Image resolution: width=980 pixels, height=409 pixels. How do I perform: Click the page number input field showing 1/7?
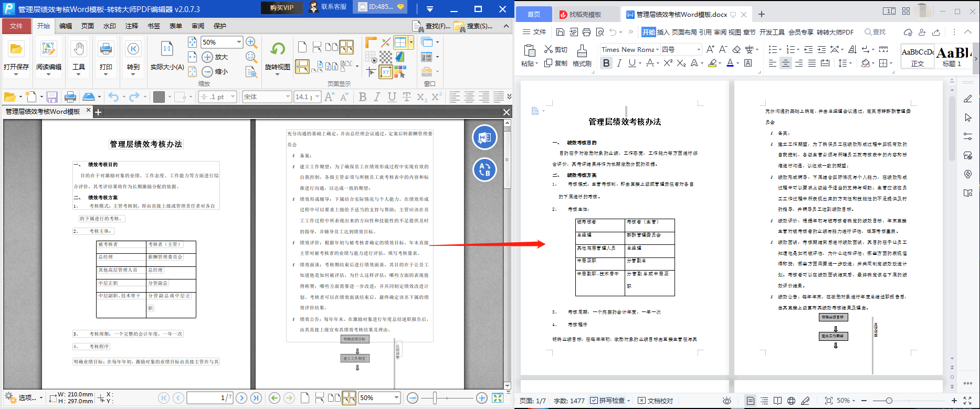[210, 398]
